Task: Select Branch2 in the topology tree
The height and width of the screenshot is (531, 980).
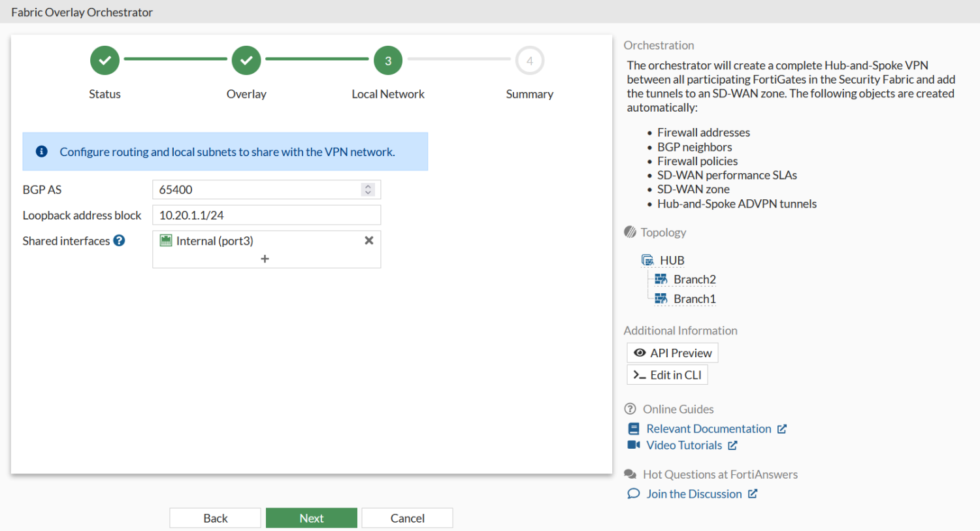Action: (x=694, y=280)
